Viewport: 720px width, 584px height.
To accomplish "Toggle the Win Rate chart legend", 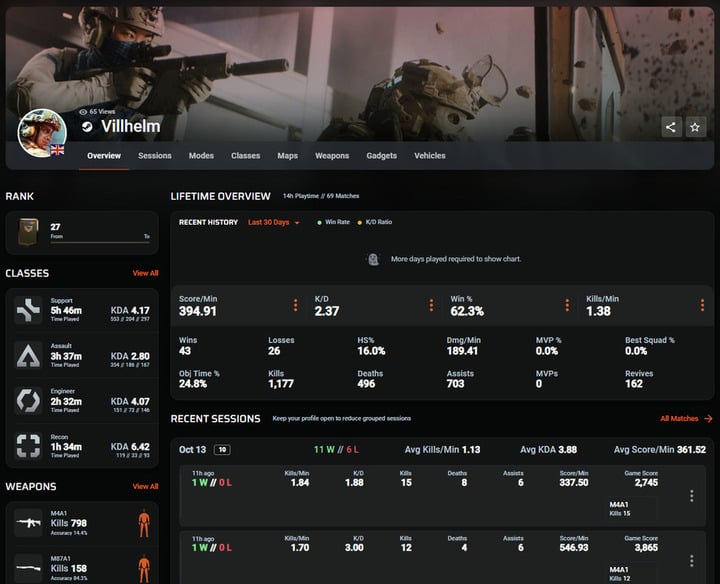I will pyautogui.click(x=333, y=222).
